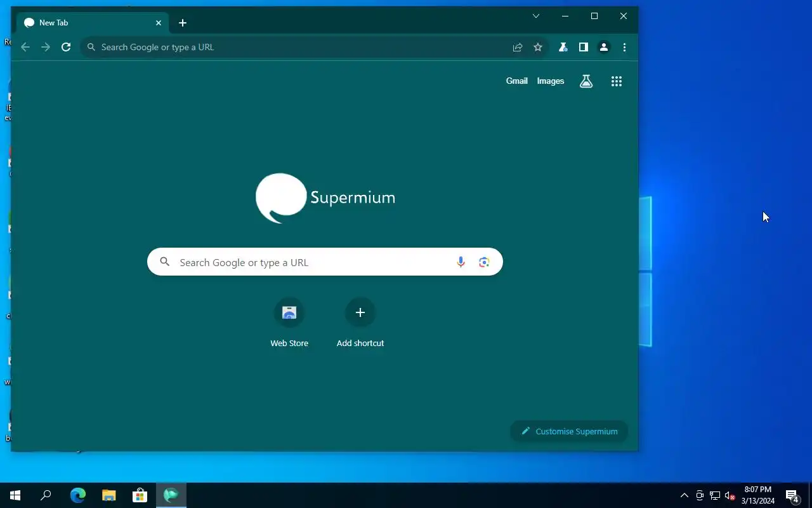Screen dimensions: 812x508
Task: Open the notification center
Action: (x=792, y=495)
